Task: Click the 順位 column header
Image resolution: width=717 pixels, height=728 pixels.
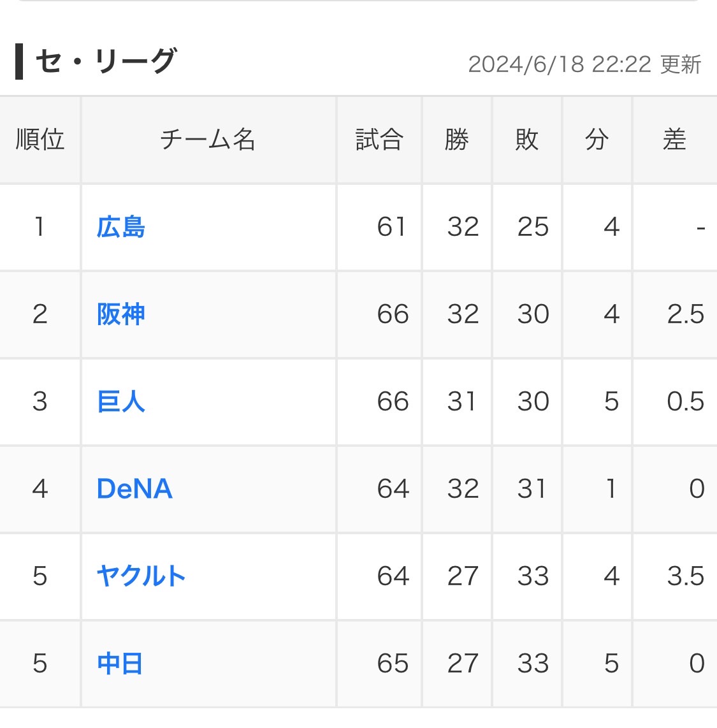Action: click(40, 140)
